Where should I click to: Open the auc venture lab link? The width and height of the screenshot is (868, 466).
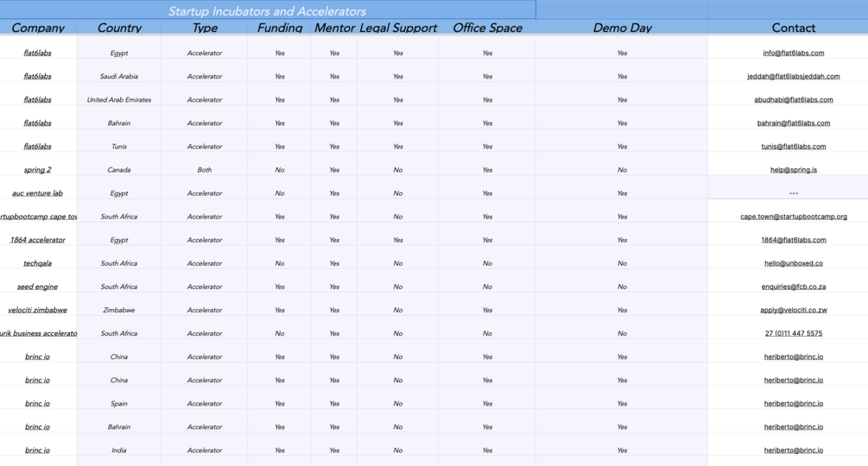pos(37,193)
